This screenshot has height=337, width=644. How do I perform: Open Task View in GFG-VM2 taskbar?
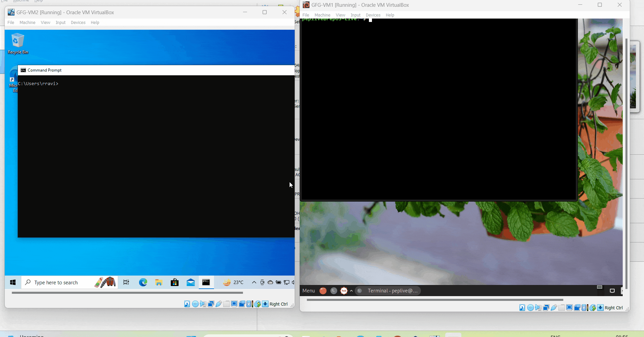[126, 282]
